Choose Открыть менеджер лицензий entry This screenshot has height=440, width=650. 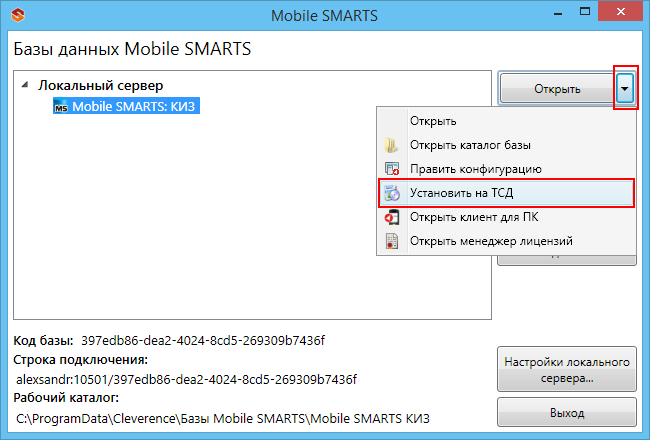tap(506, 241)
